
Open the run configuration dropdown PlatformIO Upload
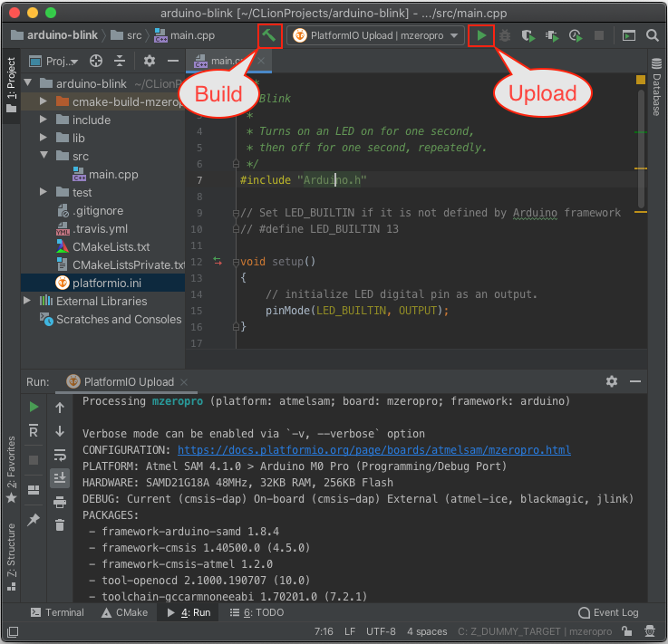coord(375,35)
